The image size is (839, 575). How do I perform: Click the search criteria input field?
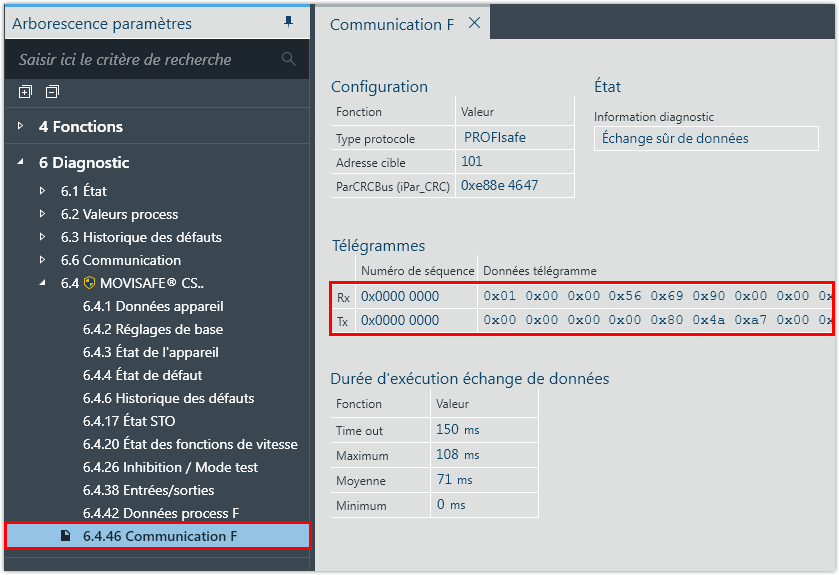[x=145, y=60]
